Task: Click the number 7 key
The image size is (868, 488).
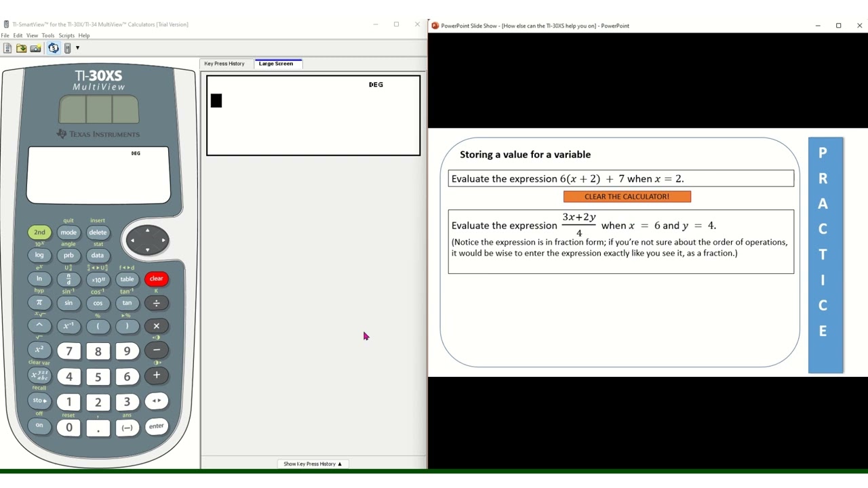Action: click(x=68, y=351)
